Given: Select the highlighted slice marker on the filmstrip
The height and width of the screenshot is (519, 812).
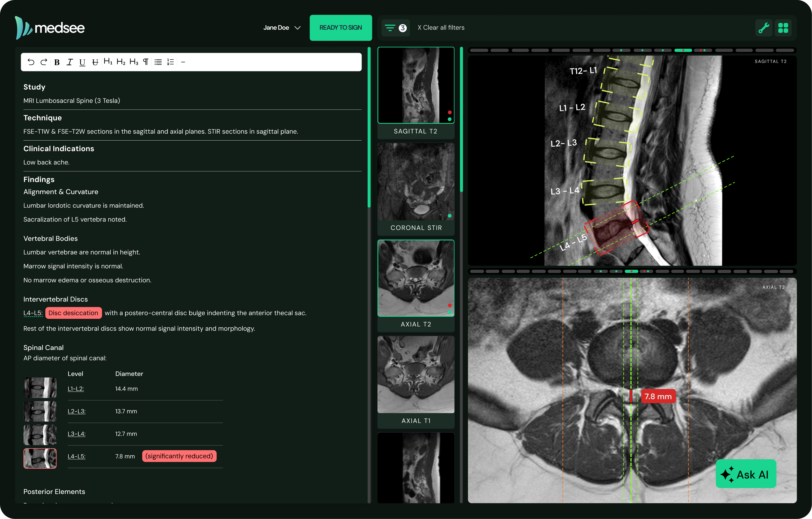Looking at the screenshot, I should click(683, 50).
